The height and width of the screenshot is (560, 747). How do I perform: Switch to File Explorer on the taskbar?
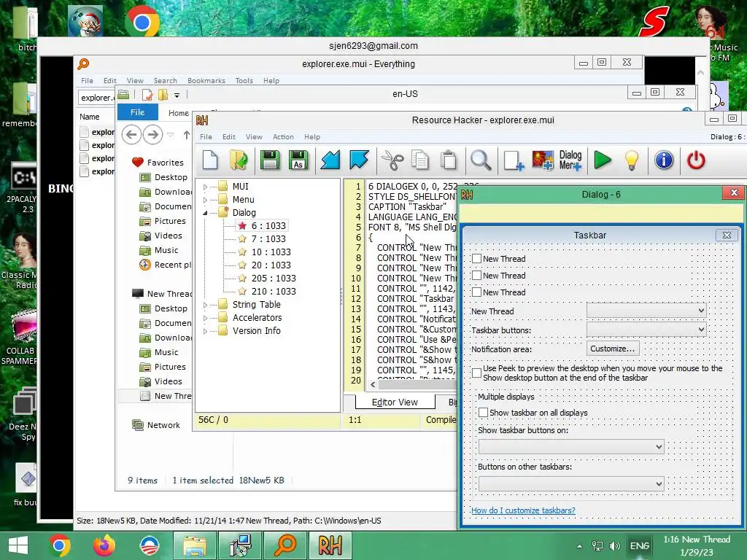pyautogui.click(x=194, y=545)
